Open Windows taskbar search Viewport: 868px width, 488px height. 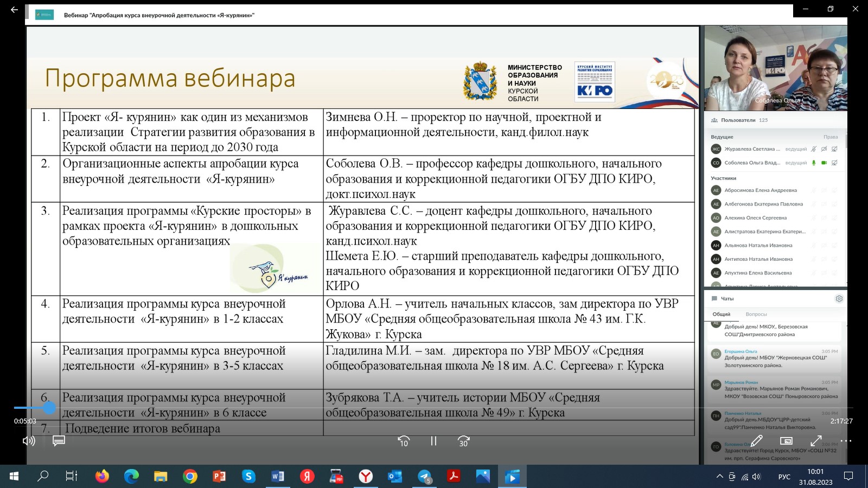point(42,476)
